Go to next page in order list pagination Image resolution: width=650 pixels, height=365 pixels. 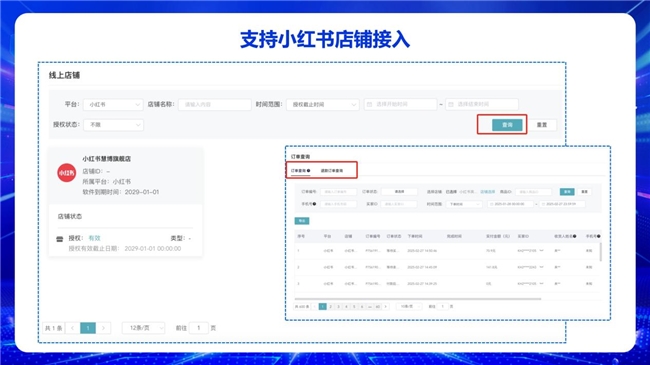coord(386,307)
